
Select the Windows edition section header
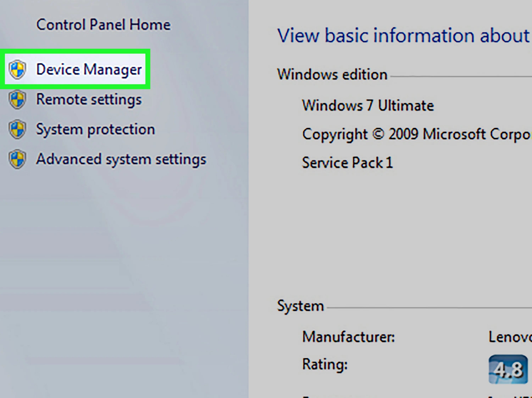332,75
